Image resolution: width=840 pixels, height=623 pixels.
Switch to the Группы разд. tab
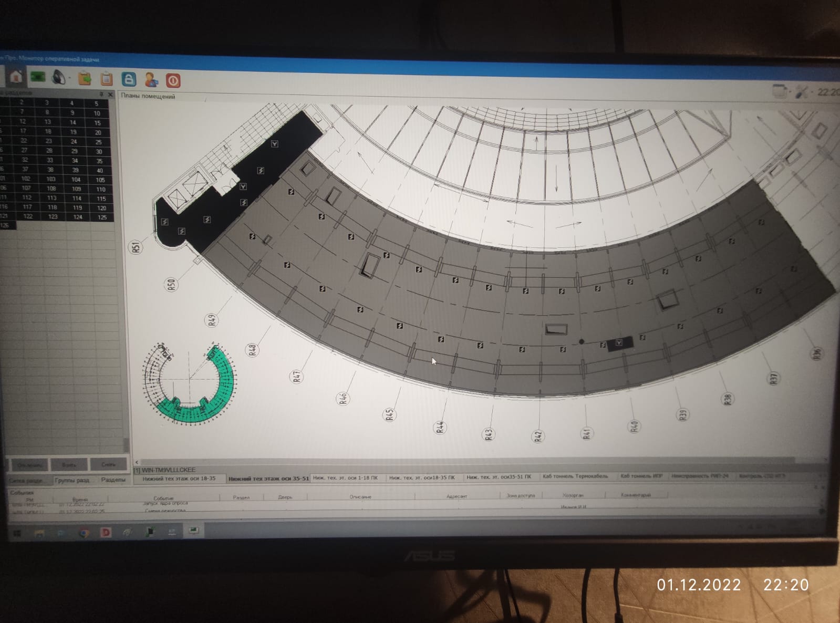tap(72, 480)
